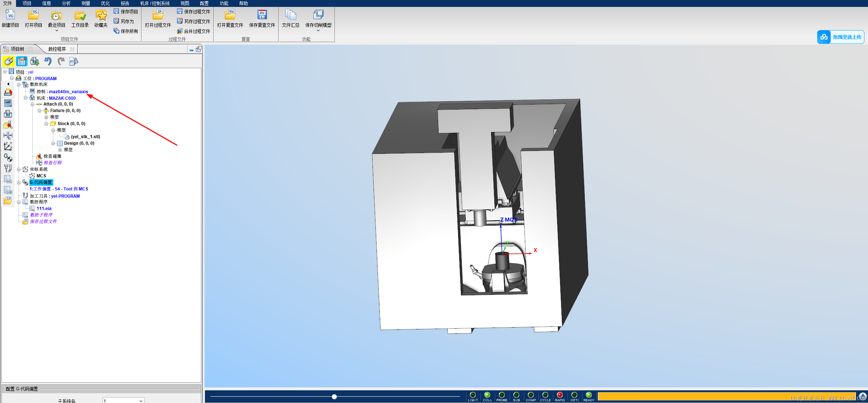This screenshot has width=868, height=403.
Task: Open the 保存切削模型 dropdown
Action: click(x=318, y=30)
